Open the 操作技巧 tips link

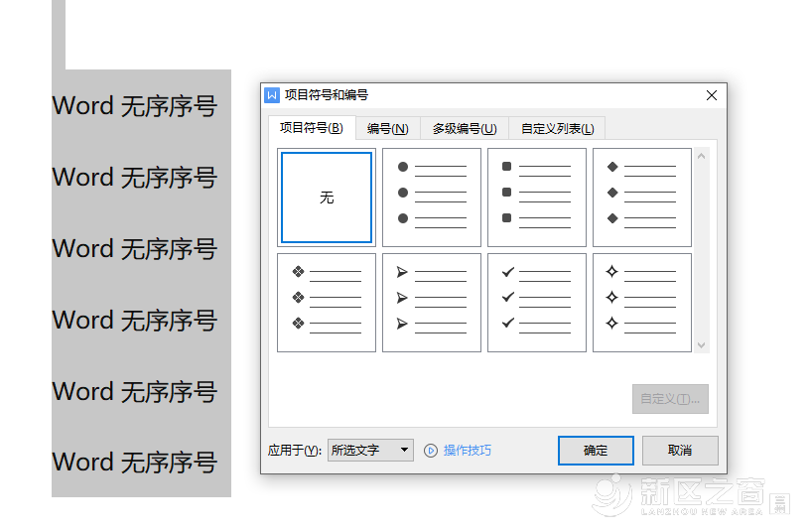(x=467, y=451)
